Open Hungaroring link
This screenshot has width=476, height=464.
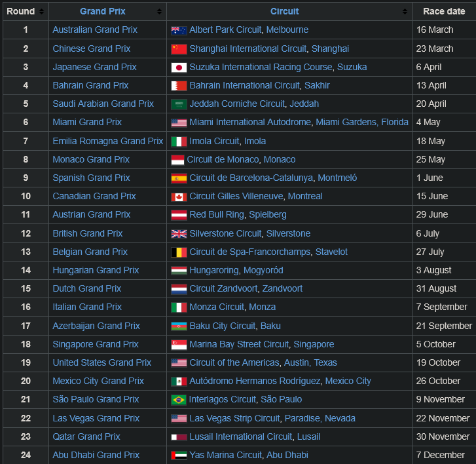(x=214, y=271)
